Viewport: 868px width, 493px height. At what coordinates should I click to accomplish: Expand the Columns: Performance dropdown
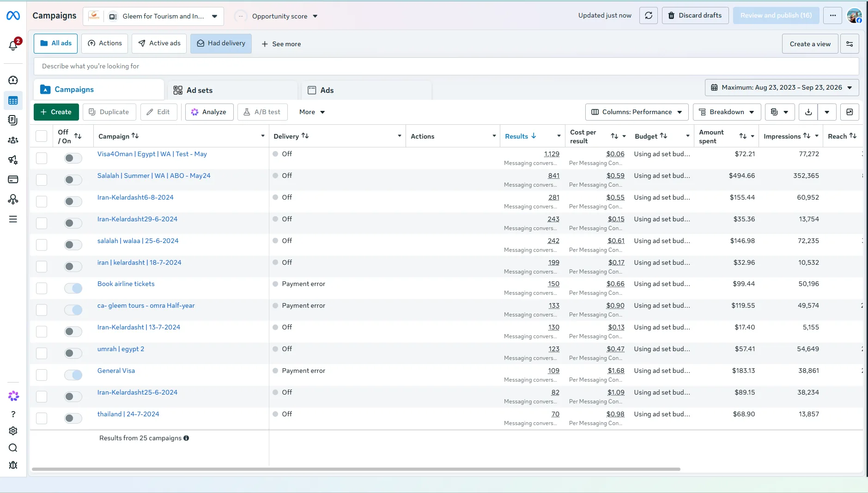pos(637,112)
